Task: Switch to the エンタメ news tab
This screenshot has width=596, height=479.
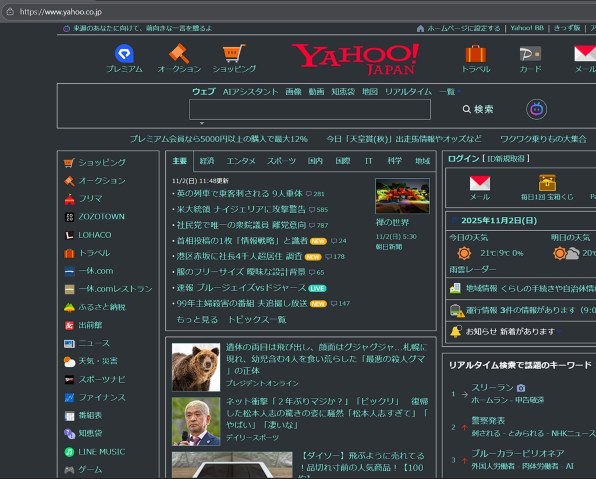Action: 241,161
